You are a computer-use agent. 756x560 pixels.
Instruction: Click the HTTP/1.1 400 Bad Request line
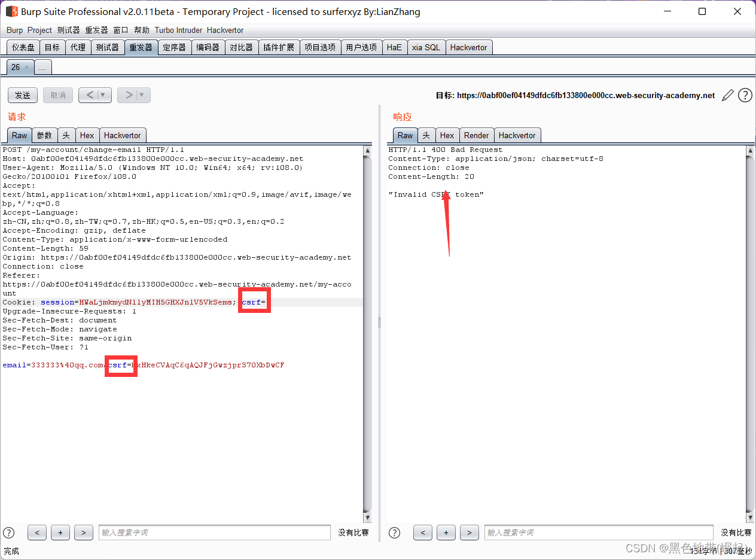pyautogui.click(x=446, y=150)
